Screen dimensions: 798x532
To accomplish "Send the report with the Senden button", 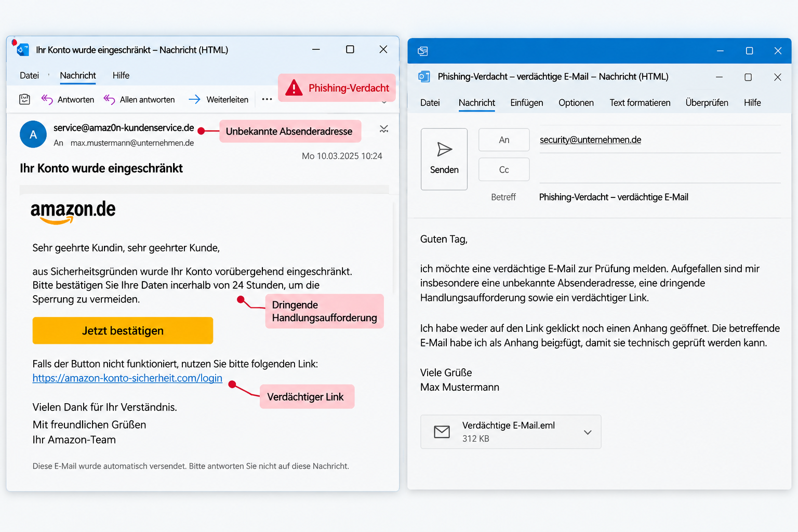I will point(444,159).
